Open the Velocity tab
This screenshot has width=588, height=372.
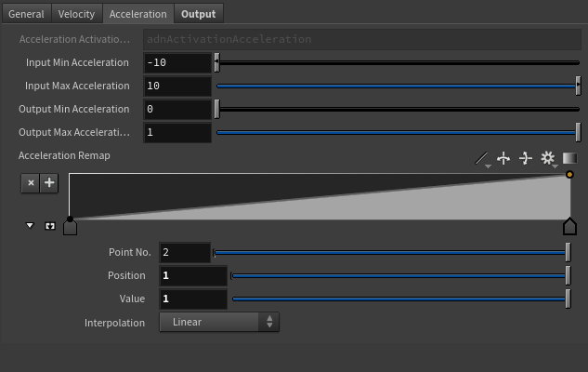(76, 14)
